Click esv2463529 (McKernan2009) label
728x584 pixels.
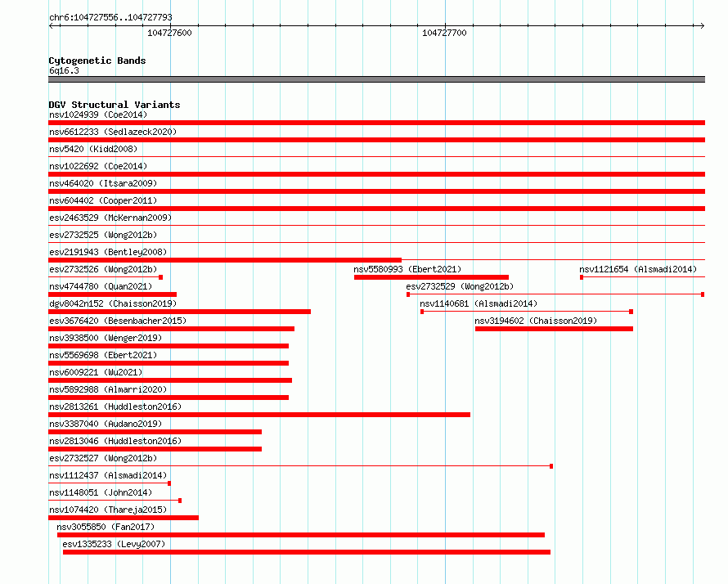click(x=110, y=218)
